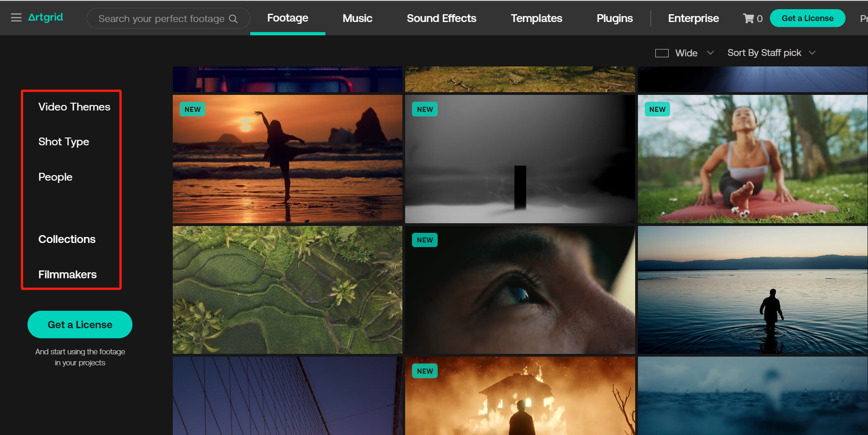Open the hamburger menu icon
Viewport: 868px width, 435px height.
pos(16,18)
